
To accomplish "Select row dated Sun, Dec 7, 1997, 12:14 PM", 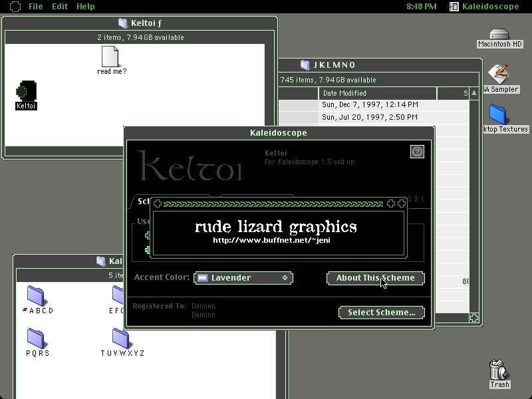I will click(374, 104).
